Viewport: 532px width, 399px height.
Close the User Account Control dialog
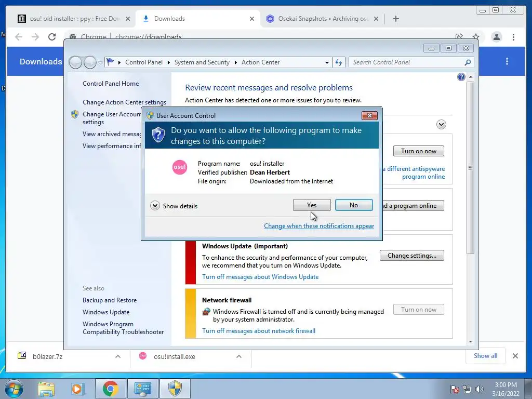coord(369,116)
